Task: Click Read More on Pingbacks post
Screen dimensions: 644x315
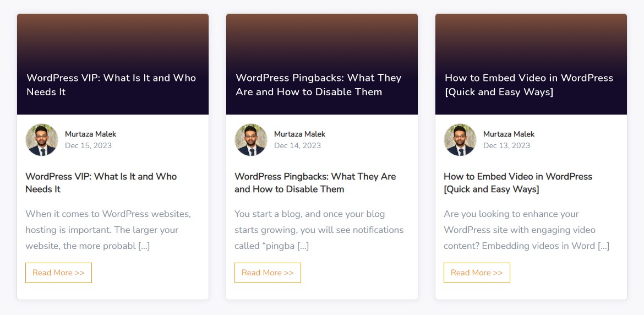Action: coord(268,273)
